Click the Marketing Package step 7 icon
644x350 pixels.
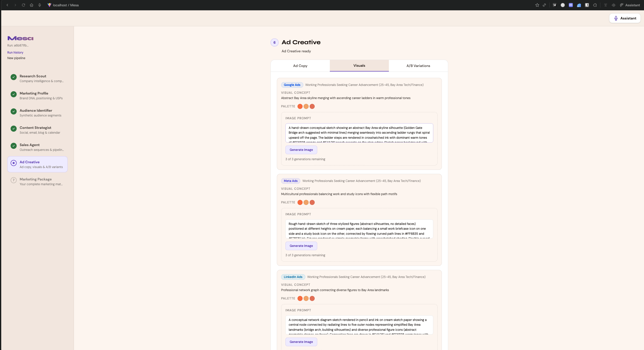[14, 180]
